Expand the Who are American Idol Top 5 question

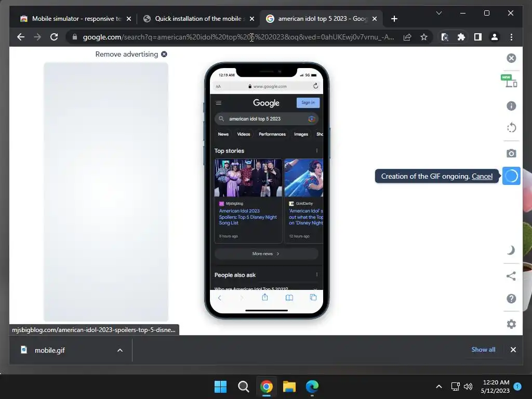coord(267,288)
